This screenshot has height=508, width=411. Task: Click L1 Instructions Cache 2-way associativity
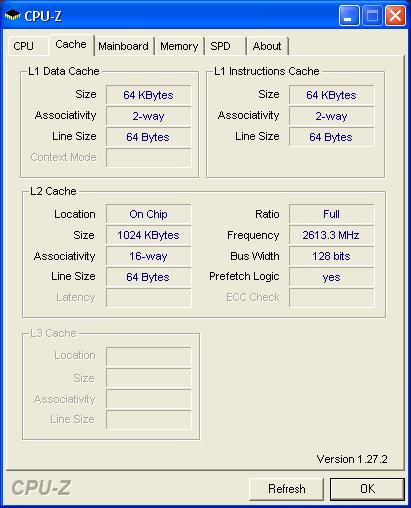(331, 116)
